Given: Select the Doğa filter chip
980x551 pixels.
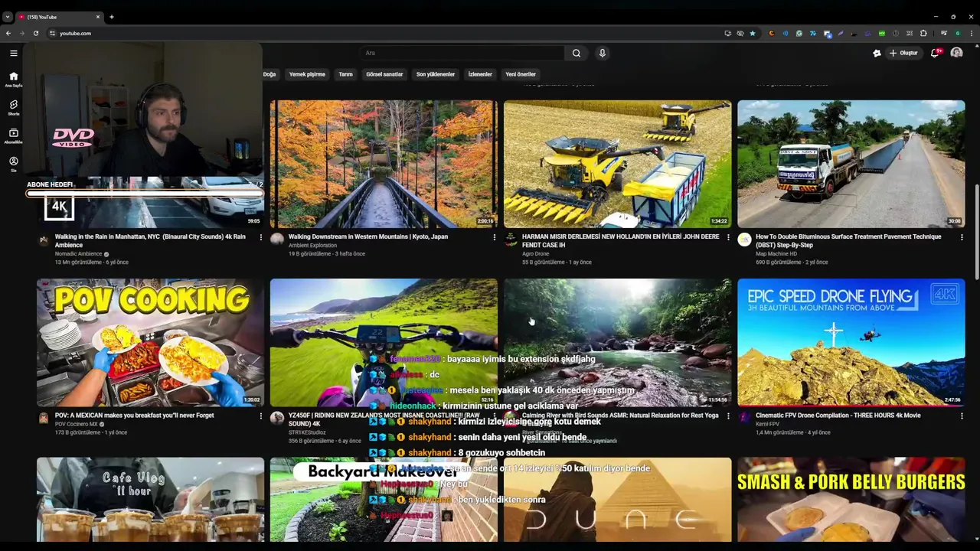Looking at the screenshot, I should [269, 74].
